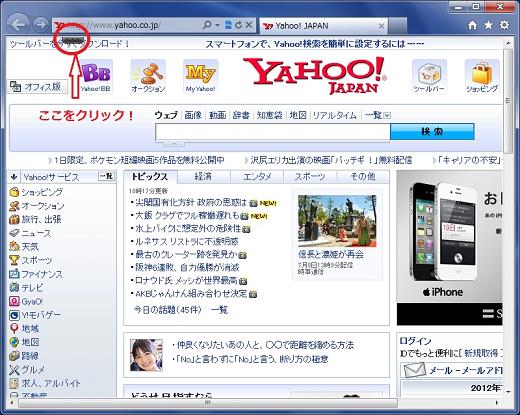Click the 信長と濃姫が再会 news photo

pyautogui.click(x=337, y=221)
